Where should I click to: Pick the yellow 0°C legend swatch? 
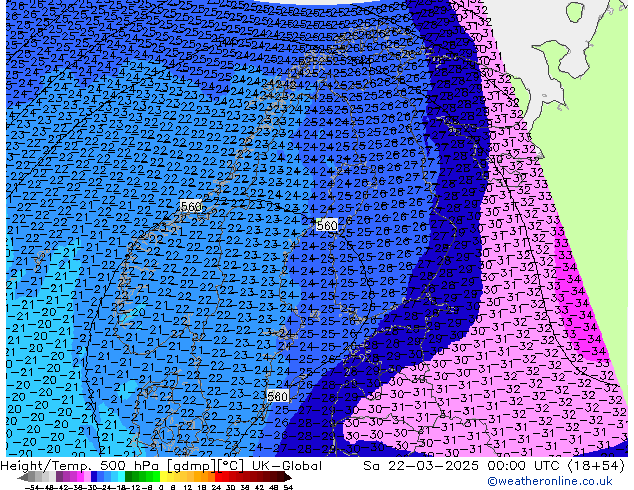pos(164,478)
